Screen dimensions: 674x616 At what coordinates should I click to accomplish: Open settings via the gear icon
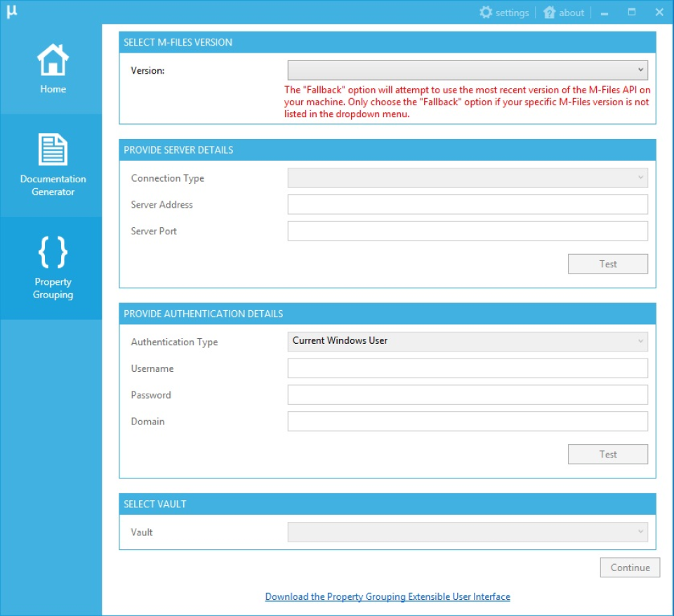[x=504, y=13]
